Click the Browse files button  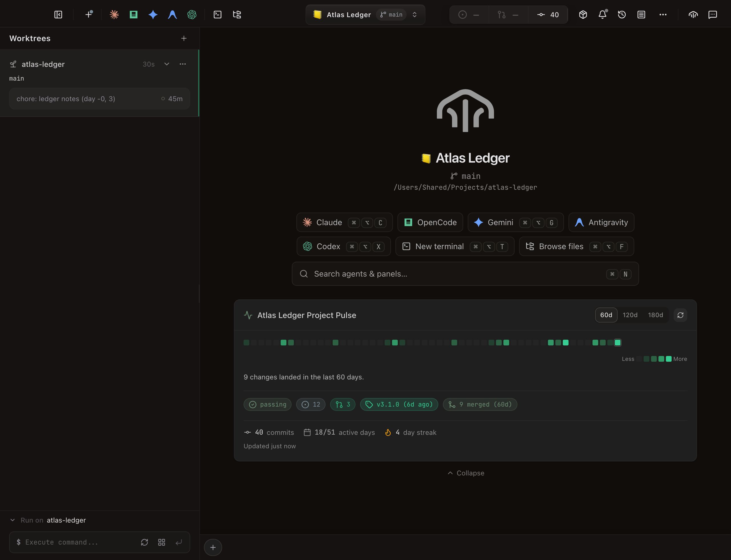[577, 246]
